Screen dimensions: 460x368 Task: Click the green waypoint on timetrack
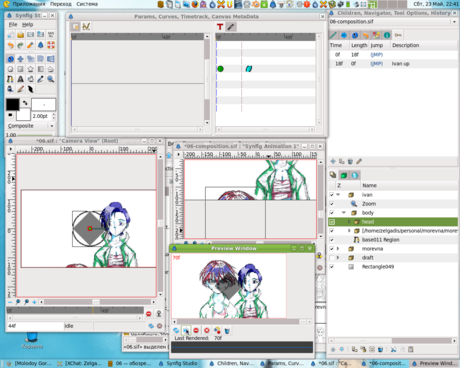click(x=220, y=69)
